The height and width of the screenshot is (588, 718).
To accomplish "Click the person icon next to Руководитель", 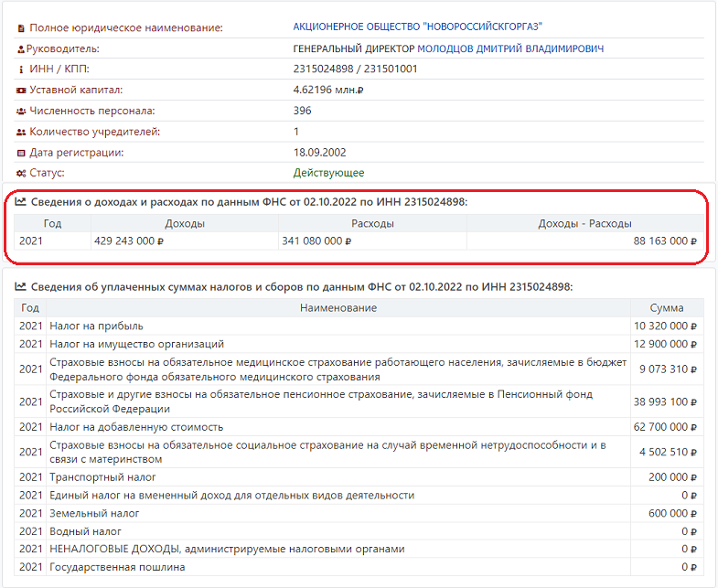I will pos(21,49).
